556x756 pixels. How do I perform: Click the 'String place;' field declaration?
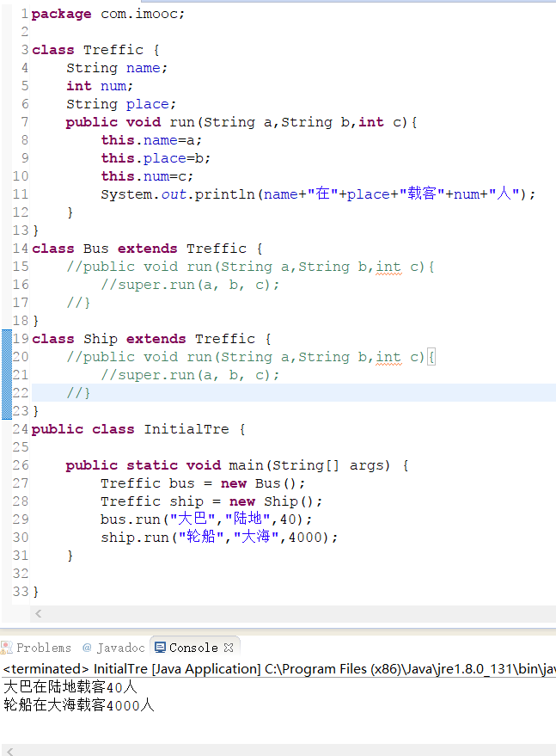click(x=121, y=104)
